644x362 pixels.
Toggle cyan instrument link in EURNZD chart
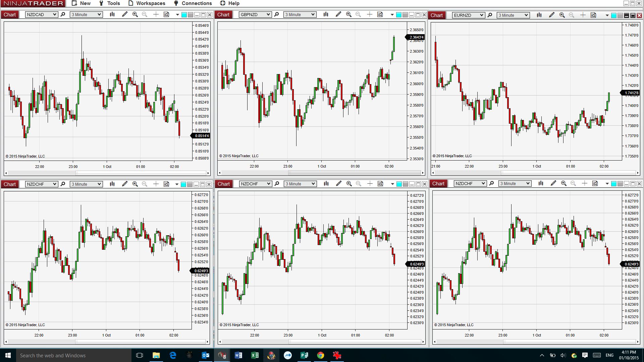(x=613, y=15)
